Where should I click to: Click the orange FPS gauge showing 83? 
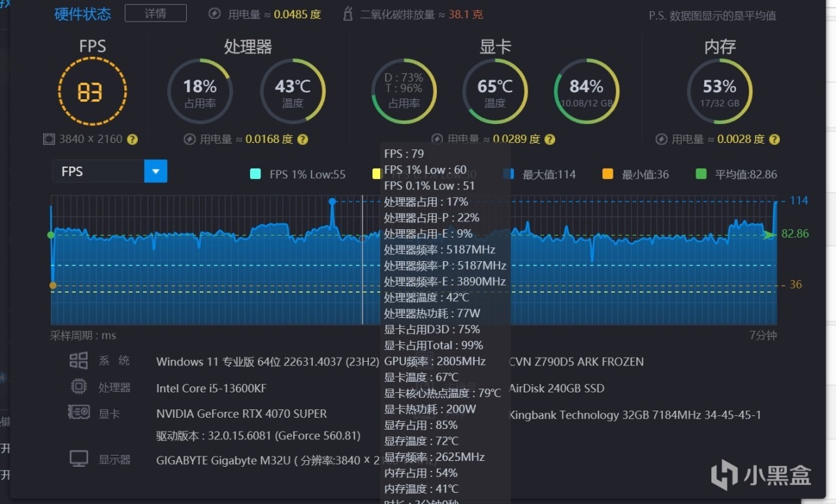tap(92, 91)
